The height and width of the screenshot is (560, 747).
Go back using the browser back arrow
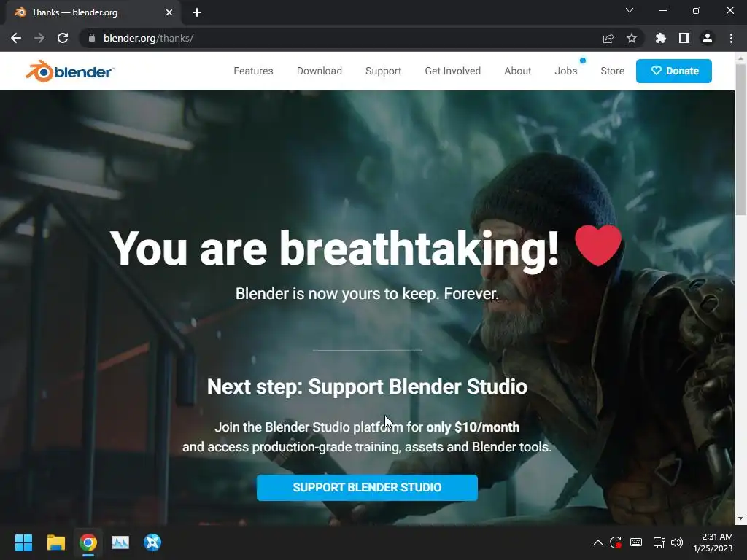(16, 38)
